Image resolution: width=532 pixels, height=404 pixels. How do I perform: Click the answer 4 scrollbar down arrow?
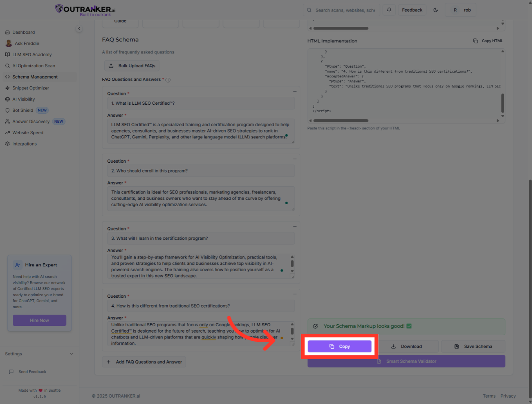[292, 339]
